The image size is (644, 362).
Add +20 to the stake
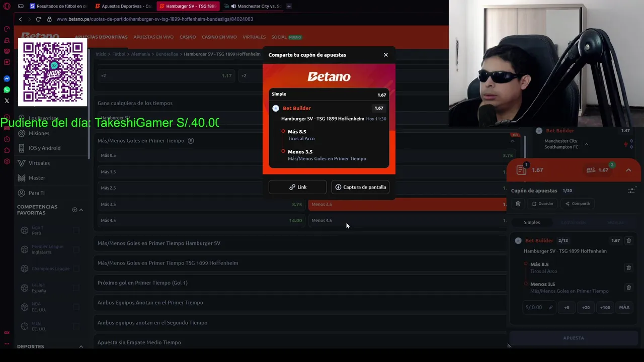pos(586,307)
